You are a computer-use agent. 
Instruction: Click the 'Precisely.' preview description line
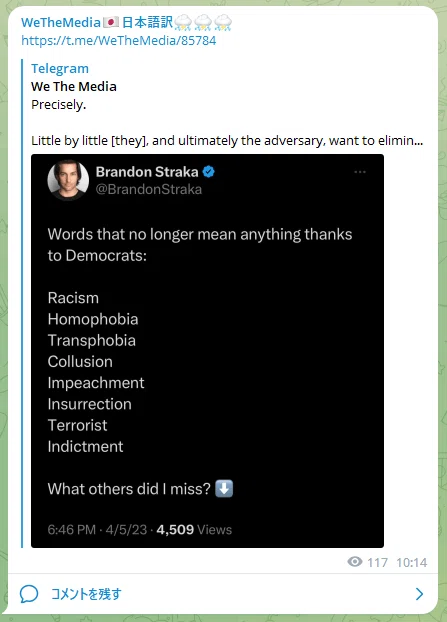(59, 105)
